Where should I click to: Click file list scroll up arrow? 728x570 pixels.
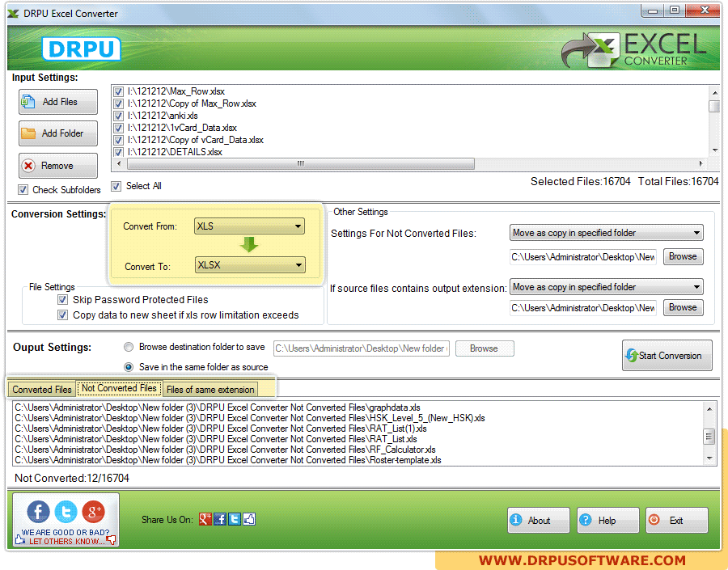coord(714,93)
